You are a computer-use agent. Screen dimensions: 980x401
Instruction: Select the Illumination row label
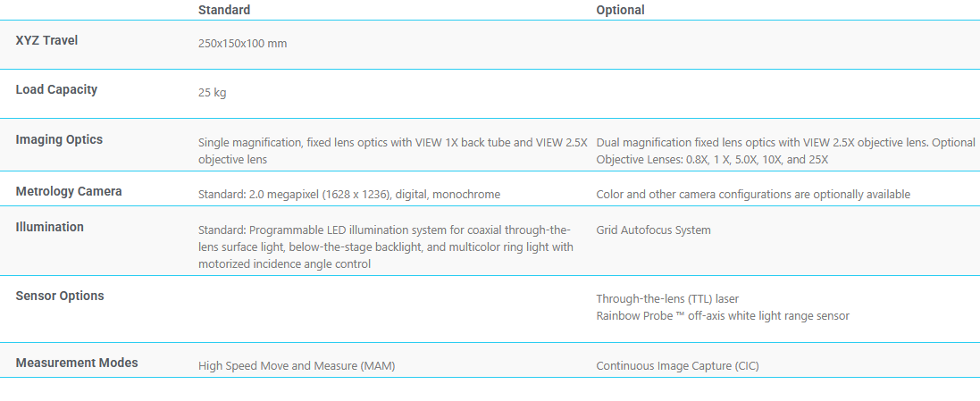pyautogui.click(x=49, y=227)
